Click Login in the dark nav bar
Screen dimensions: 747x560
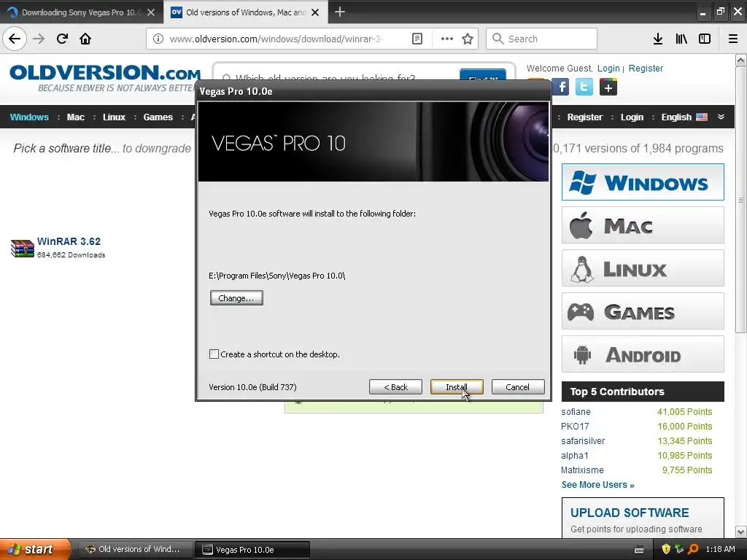[632, 117]
